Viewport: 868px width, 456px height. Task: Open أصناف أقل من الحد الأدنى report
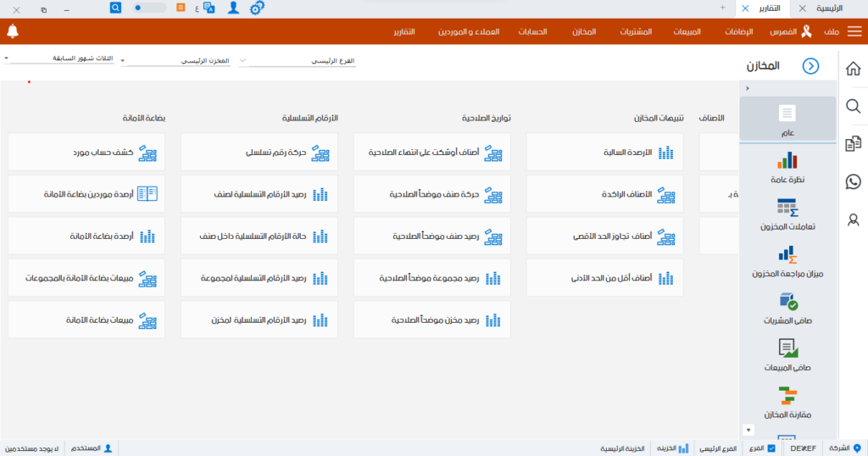point(604,278)
